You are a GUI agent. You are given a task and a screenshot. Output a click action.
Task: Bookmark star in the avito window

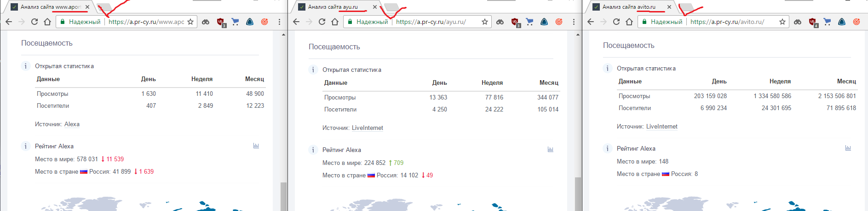(x=782, y=22)
